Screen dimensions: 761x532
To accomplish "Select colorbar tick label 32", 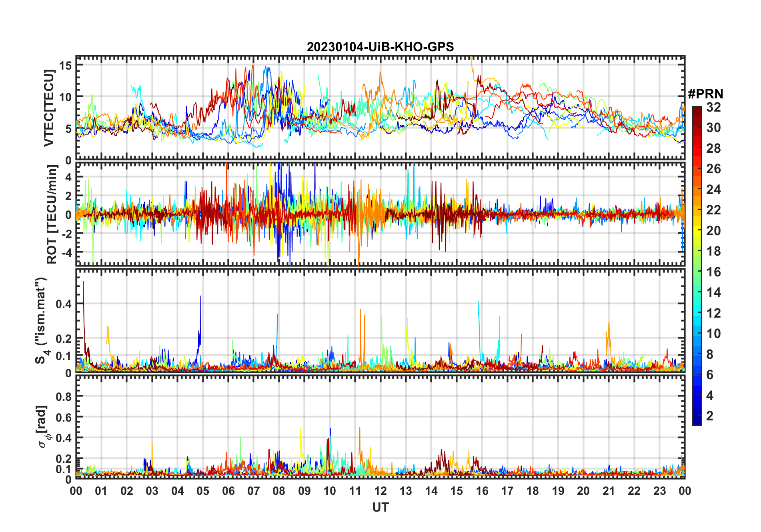I will click(713, 107).
